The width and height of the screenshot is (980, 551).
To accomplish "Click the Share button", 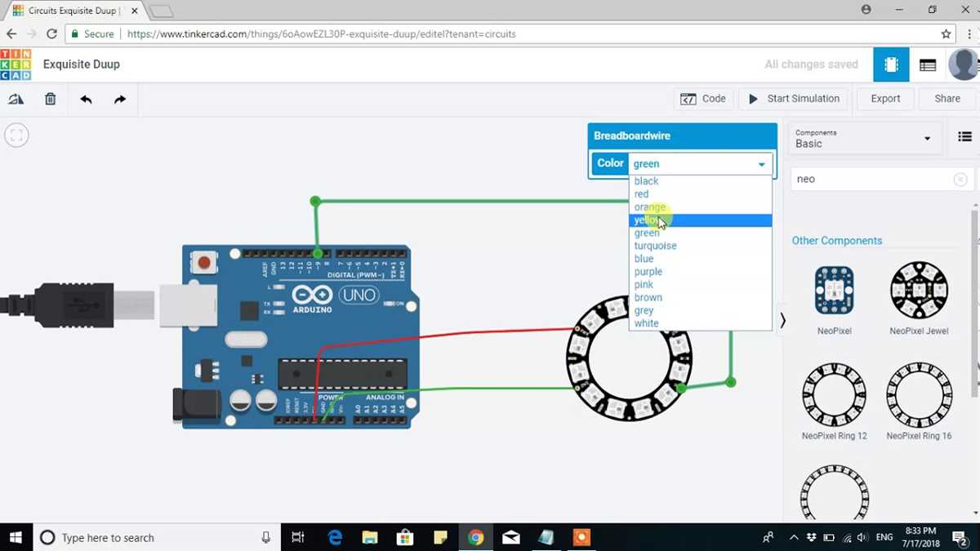I will pyautogui.click(x=947, y=99).
